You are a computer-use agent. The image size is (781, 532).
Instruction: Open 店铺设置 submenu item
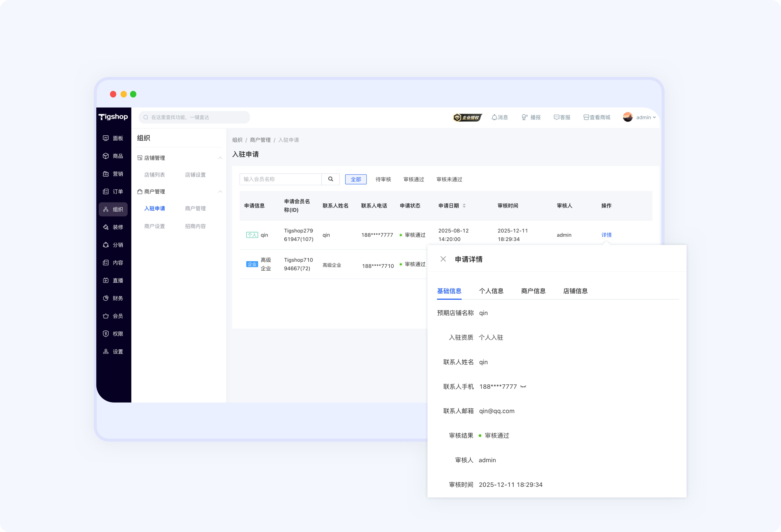[x=195, y=175]
